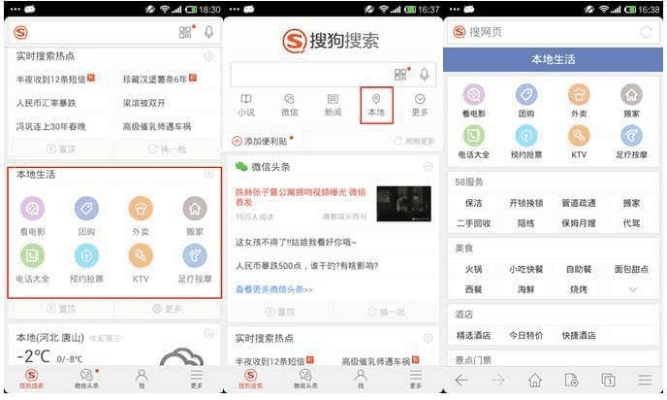Viewport: 667px width, 400px height.
Task: Open the 新闻 shortcut on the middle screen
Action: (x=333, y=105)
